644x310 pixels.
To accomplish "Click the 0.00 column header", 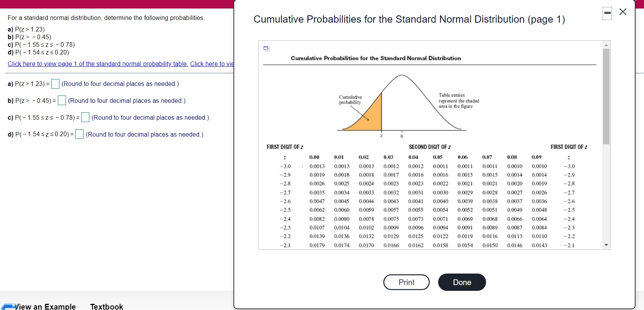I will (314, 157).
